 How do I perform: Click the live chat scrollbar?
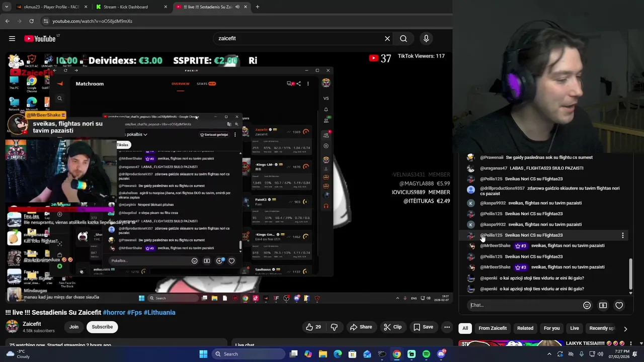pyautogui.click(x=630, y=274)
